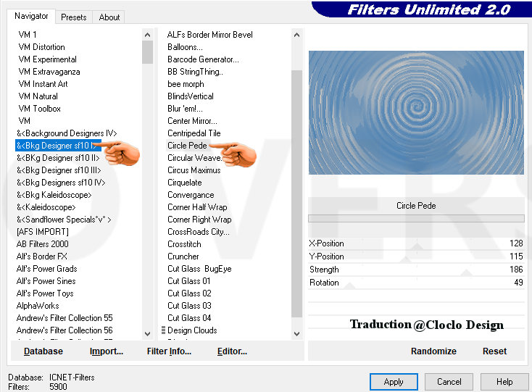
Task: Choose Center Mirror... filter
Action: [x=192, y=121]
